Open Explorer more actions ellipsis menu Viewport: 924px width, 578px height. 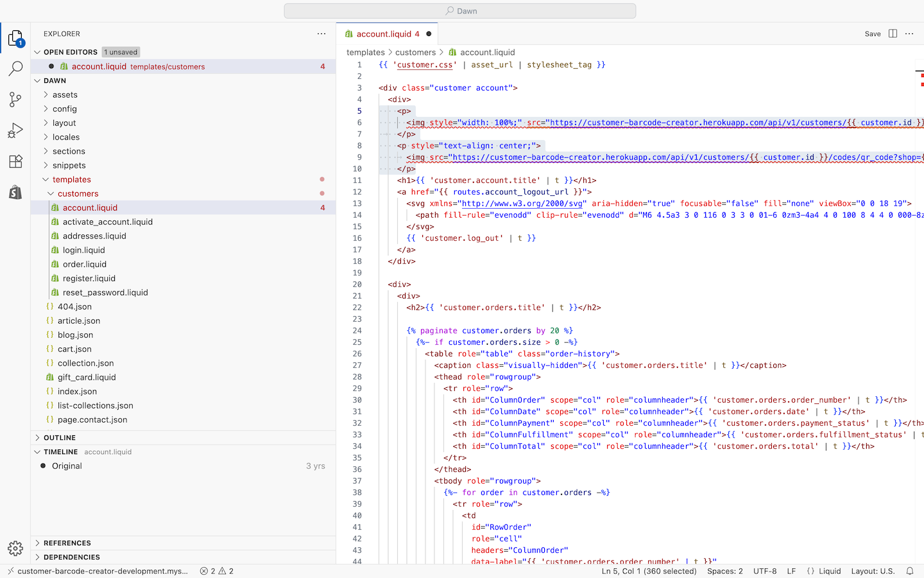point(321,34)
